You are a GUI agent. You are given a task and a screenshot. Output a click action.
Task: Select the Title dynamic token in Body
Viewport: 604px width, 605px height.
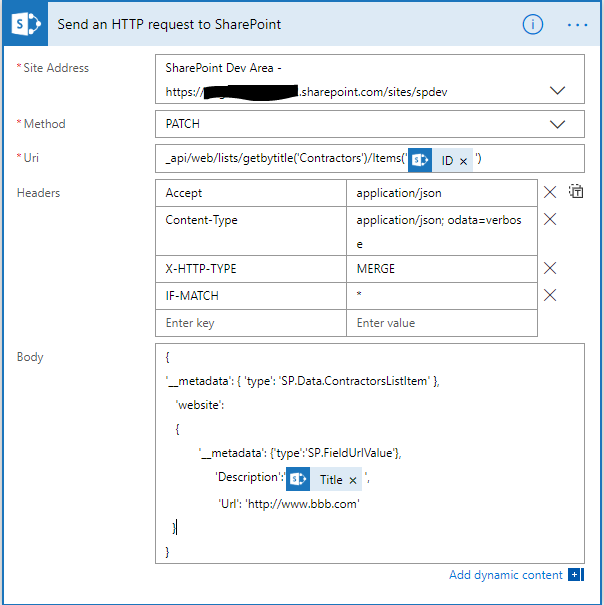[324, 479]
